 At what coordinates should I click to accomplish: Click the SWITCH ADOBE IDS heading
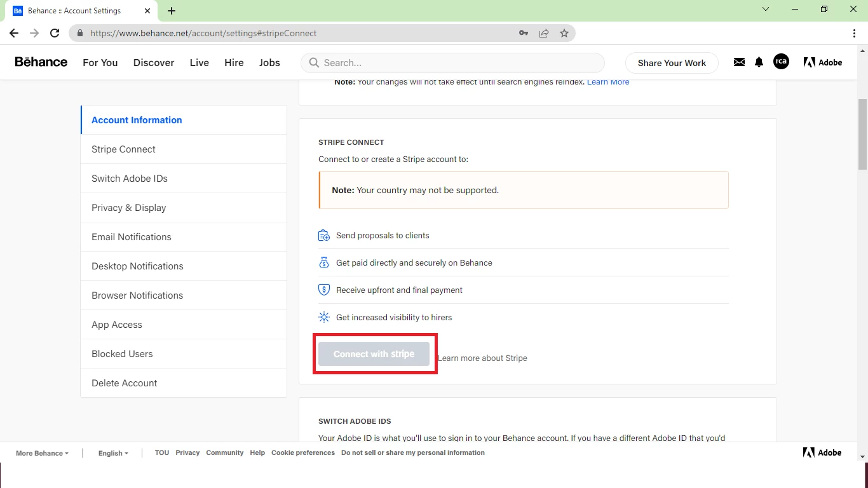(x=355, y=421)
